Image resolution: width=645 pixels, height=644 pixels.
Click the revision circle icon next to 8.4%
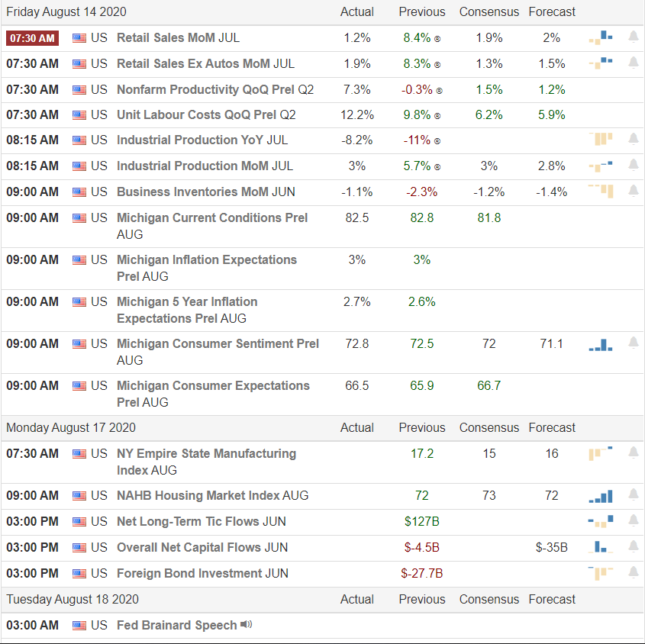pos(439,37)
